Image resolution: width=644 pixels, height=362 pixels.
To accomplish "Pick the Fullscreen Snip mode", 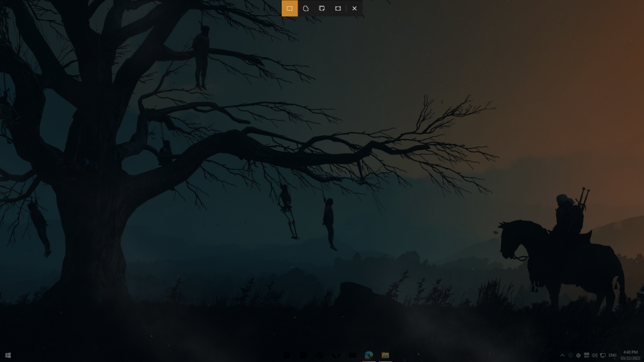I will [x=338, y=8].
